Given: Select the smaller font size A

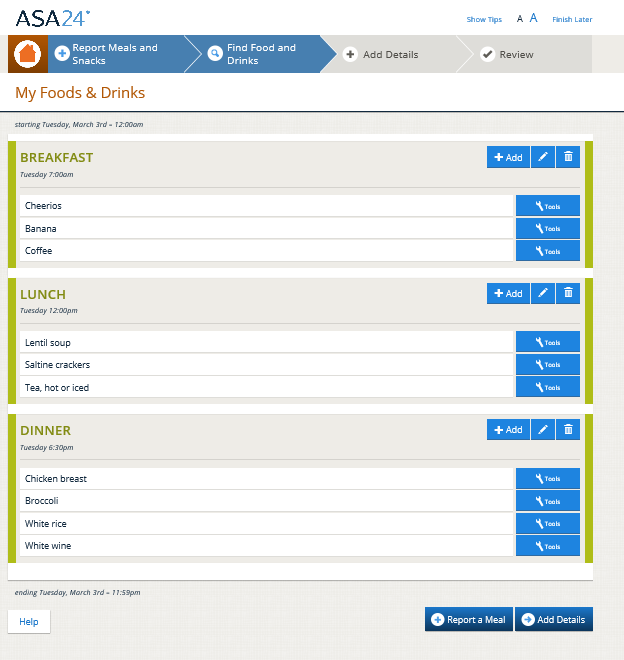Looking at the screenshot, I should (x=519, y=19).
